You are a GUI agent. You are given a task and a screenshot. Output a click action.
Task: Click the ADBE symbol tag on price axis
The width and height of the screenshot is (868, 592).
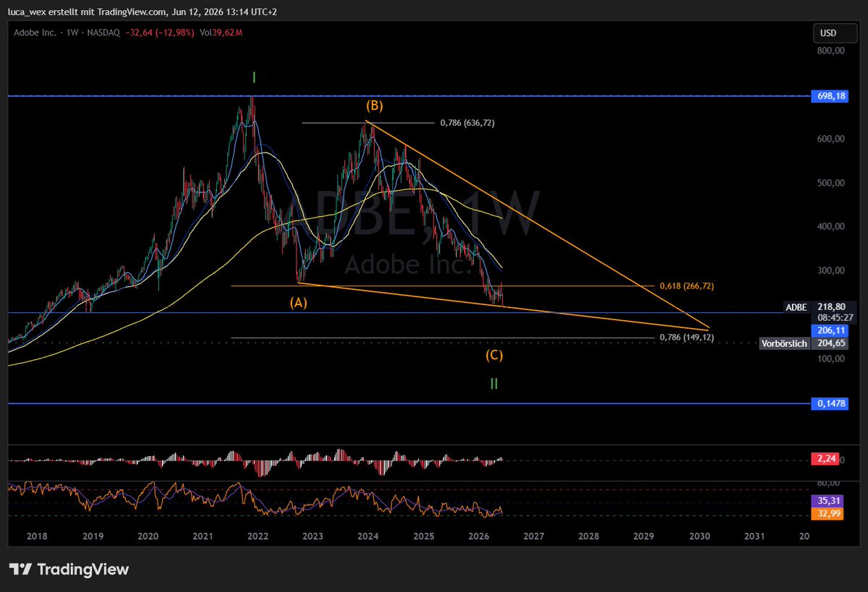point(796,307)
